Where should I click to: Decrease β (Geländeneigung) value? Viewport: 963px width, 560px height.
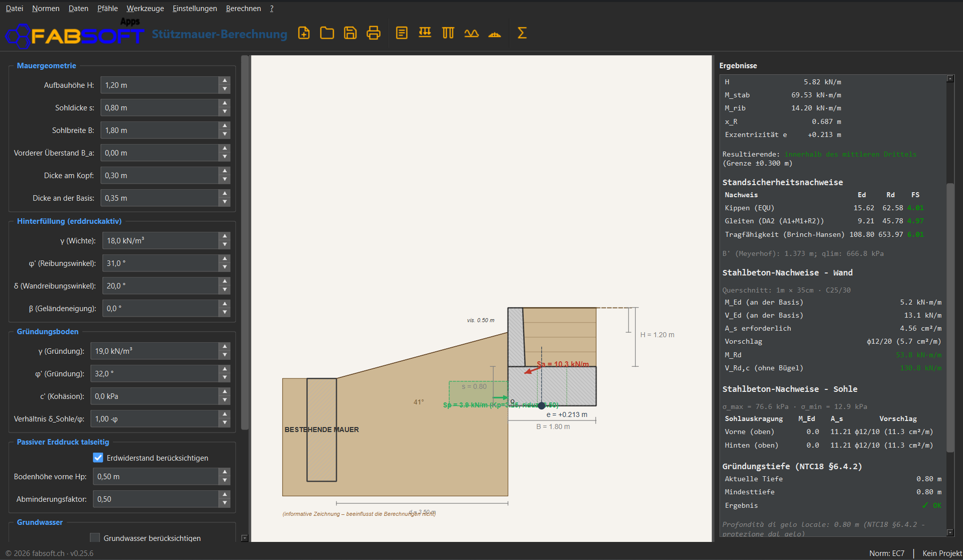click(x=225, y=313)
